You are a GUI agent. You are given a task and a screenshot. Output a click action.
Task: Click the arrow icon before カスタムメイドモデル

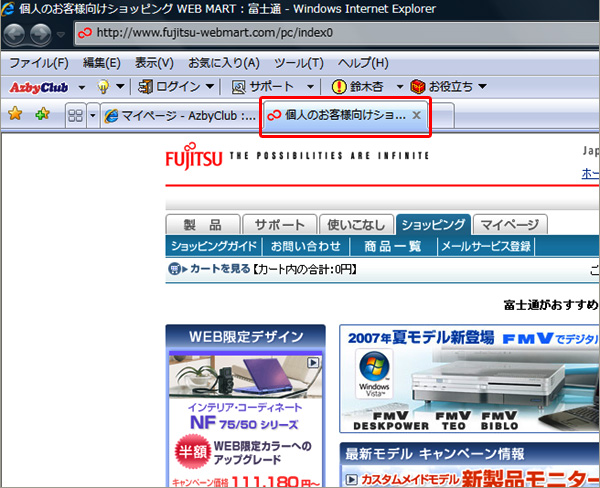coord(351,479)
